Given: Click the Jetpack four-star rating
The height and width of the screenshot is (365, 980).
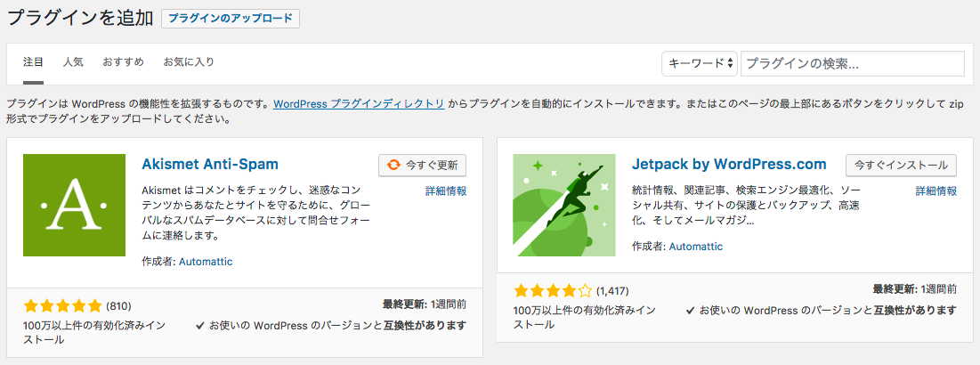Looking at the screenshot, I should click(553, 290).
